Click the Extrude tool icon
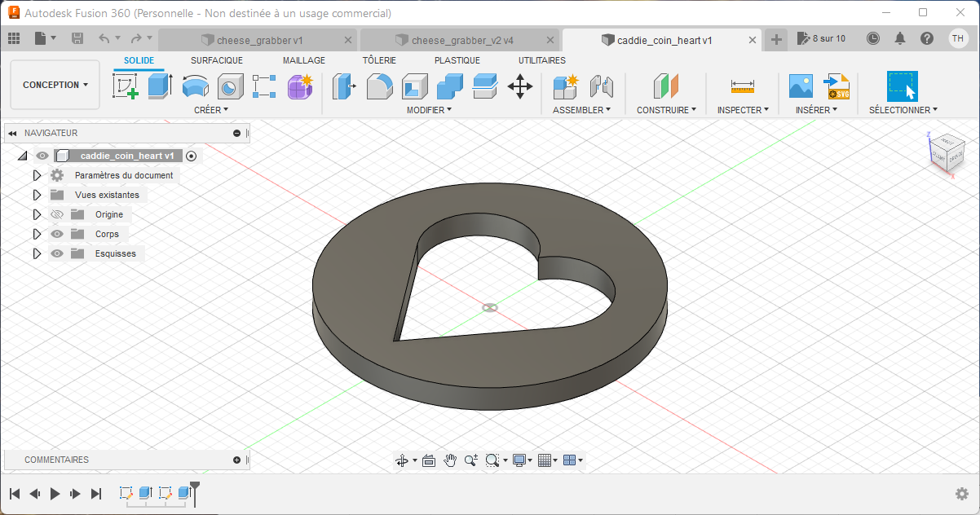The width and height of the screenshot is (980, 515). click(x=160, y=86)
